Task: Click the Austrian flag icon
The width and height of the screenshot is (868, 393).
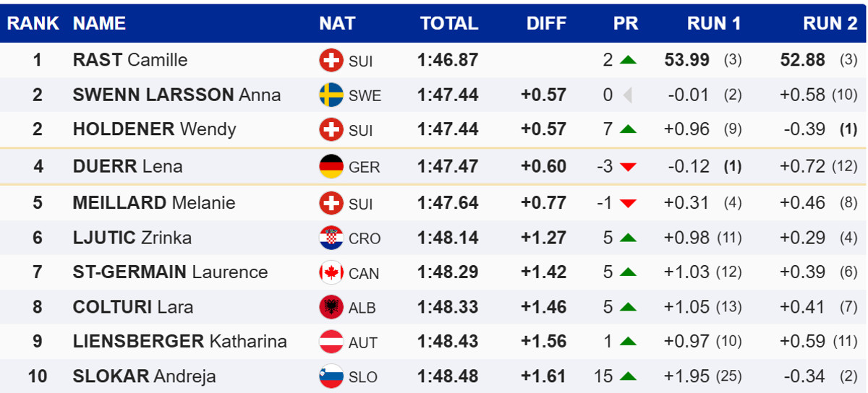Action: coord(331,342)
